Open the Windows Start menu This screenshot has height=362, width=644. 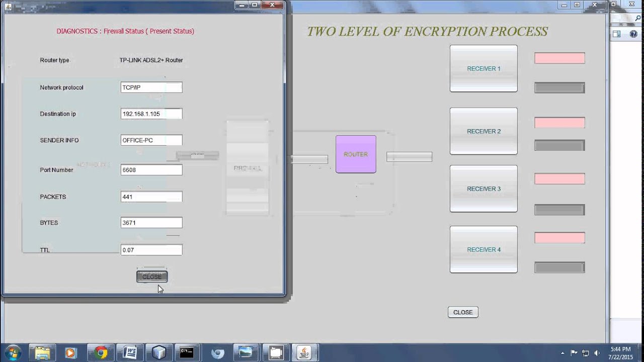click(12, 352)
